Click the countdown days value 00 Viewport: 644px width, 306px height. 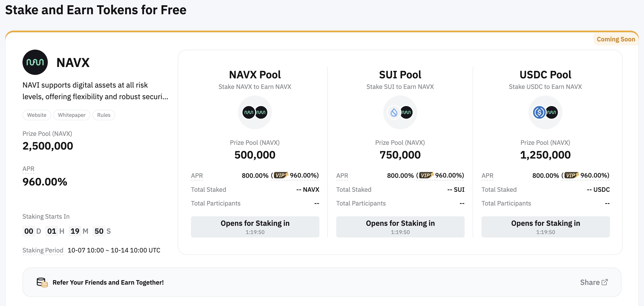[29, 231]
